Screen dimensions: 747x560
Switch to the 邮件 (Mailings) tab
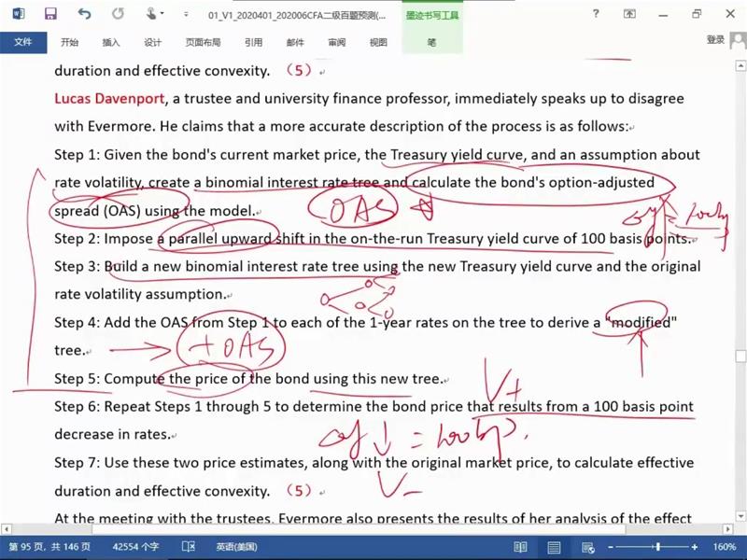295,42
